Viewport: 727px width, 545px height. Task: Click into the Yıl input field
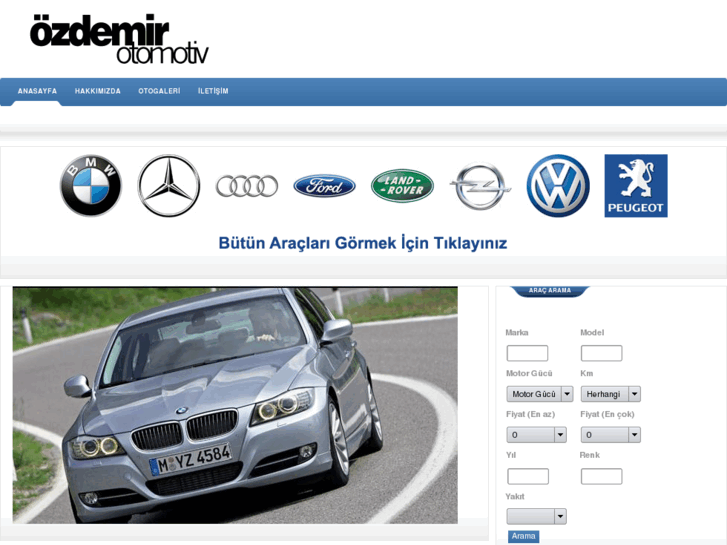click(528, 476)
